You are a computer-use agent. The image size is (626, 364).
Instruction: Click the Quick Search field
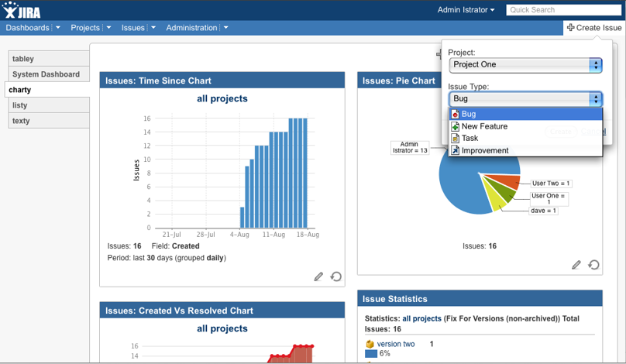tap(564, 10)
